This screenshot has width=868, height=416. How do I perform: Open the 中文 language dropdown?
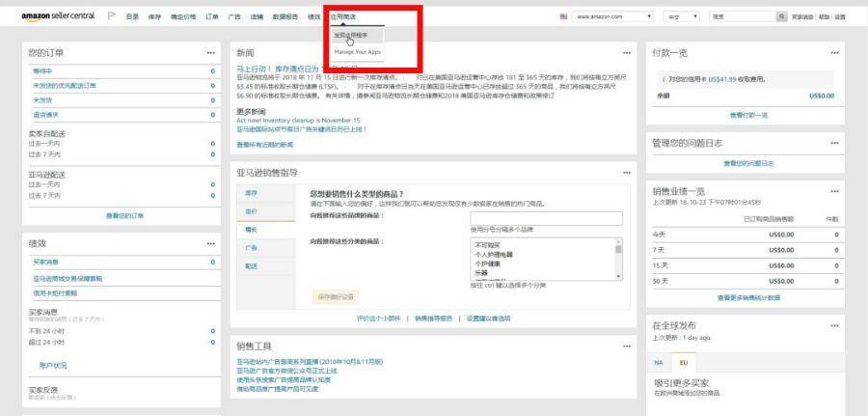[681, 16]
